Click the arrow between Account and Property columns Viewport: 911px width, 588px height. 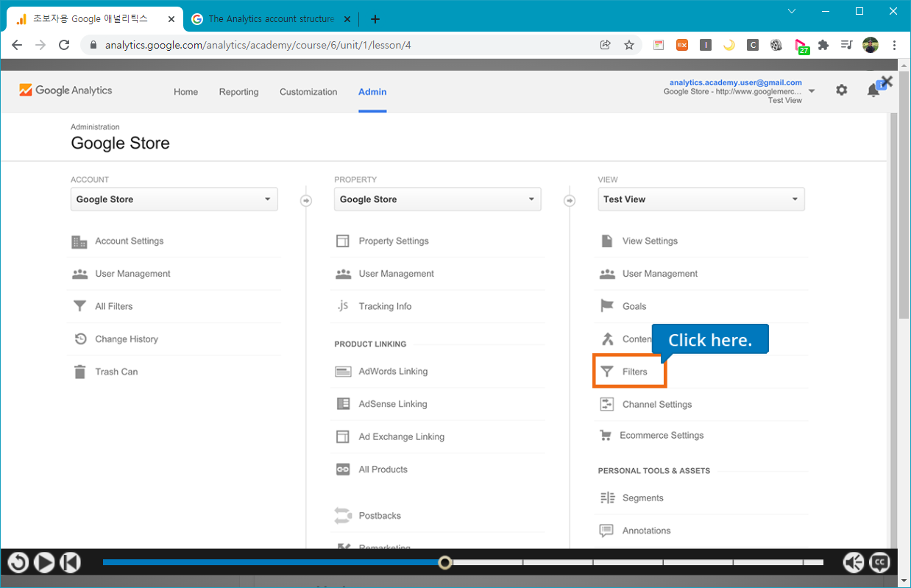click(306, 200)
